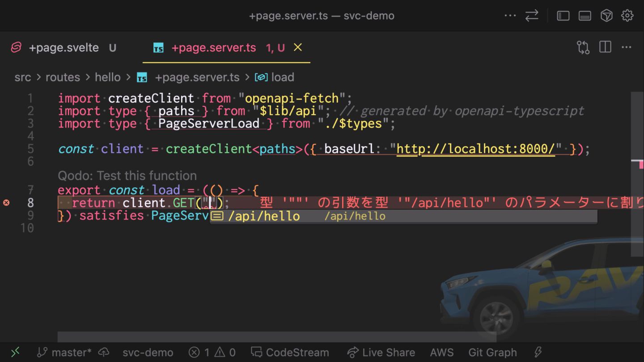
Task: Click the remote connection arrows icon in title bar
Action: (x=532, y=16)
